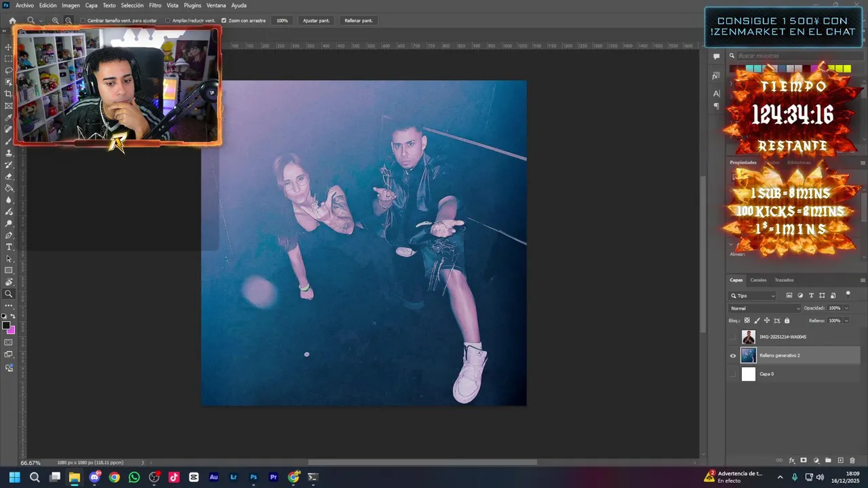Image resolution: width=868 pixels, height=488 pixels.
Task: Toggle layer filtering on/off switch
Action: pyautogui.click(x=848, y=294)
